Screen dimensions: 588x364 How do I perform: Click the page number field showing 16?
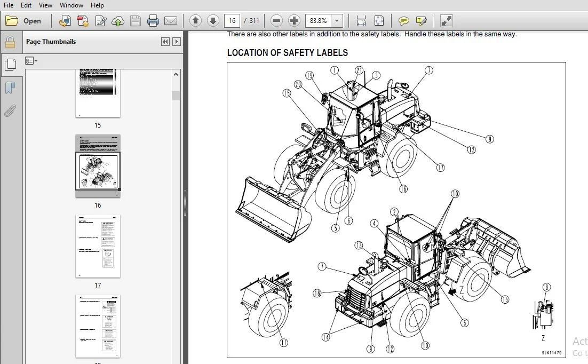click(x=232, y=21)
